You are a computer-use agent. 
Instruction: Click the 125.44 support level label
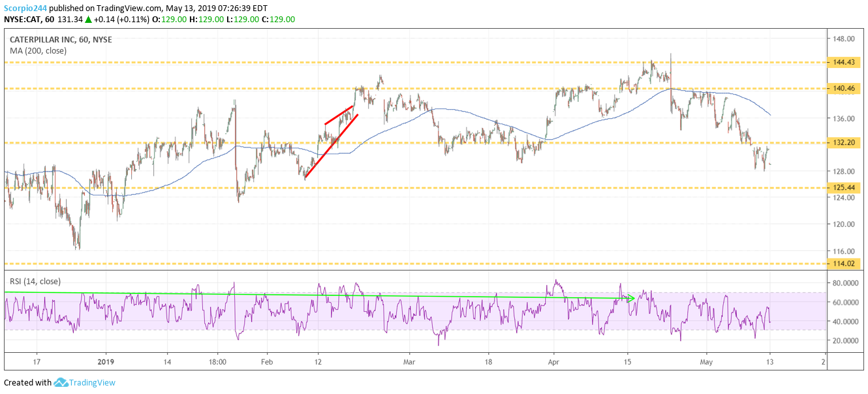pyautogui.click(x=845, y=188)
